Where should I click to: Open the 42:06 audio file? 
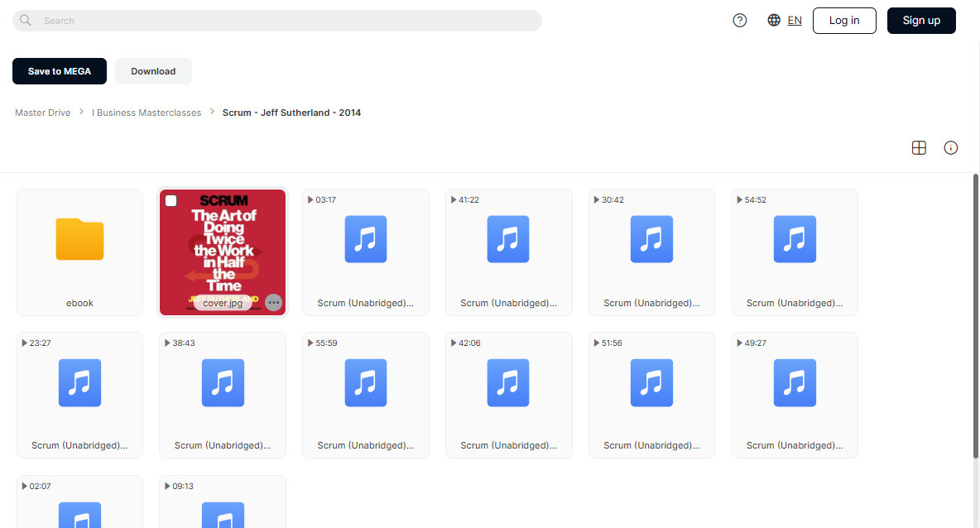509,395
